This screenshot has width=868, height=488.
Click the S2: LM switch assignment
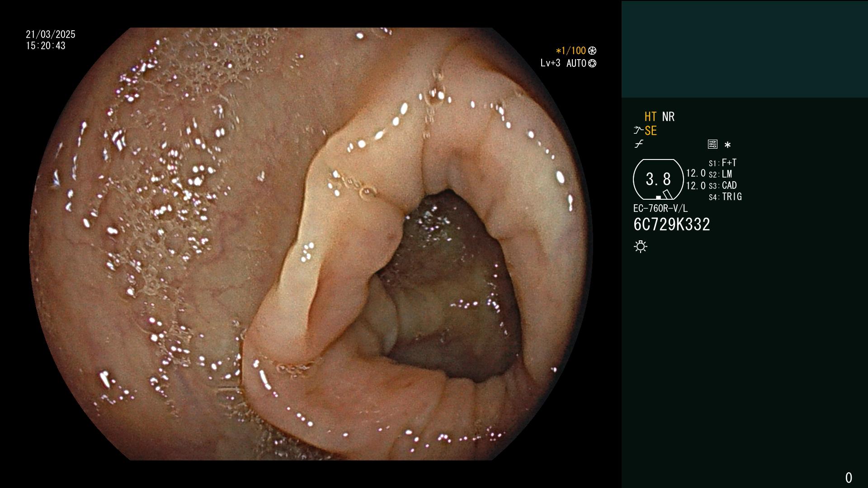(x=720, y=174)
